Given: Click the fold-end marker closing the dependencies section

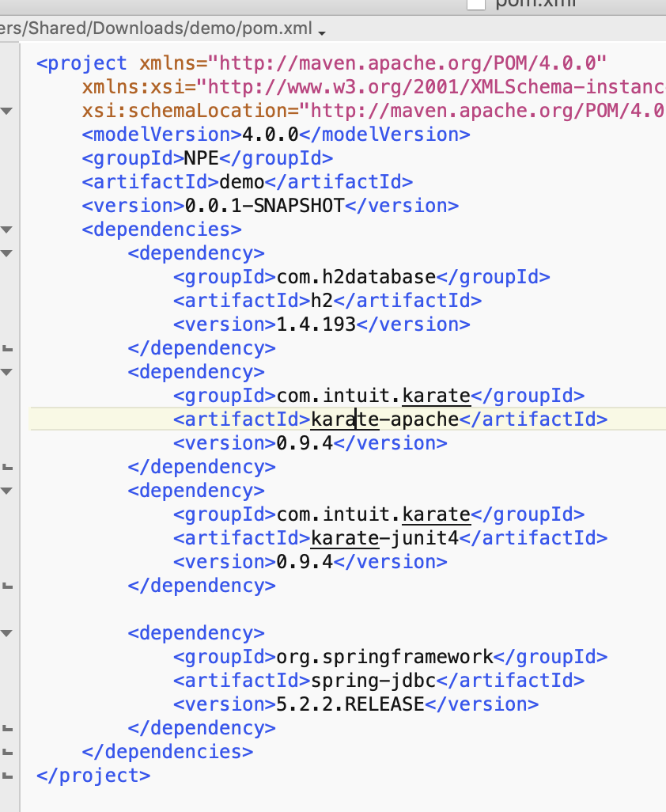Looking at the screenshot, I should 8,751.
